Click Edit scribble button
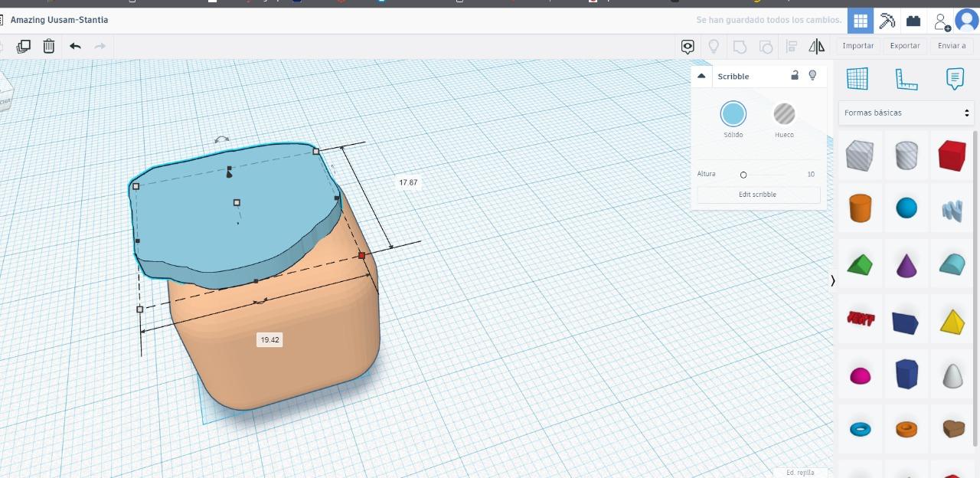This screenshot has height=478, width=980. click(758, 195)
